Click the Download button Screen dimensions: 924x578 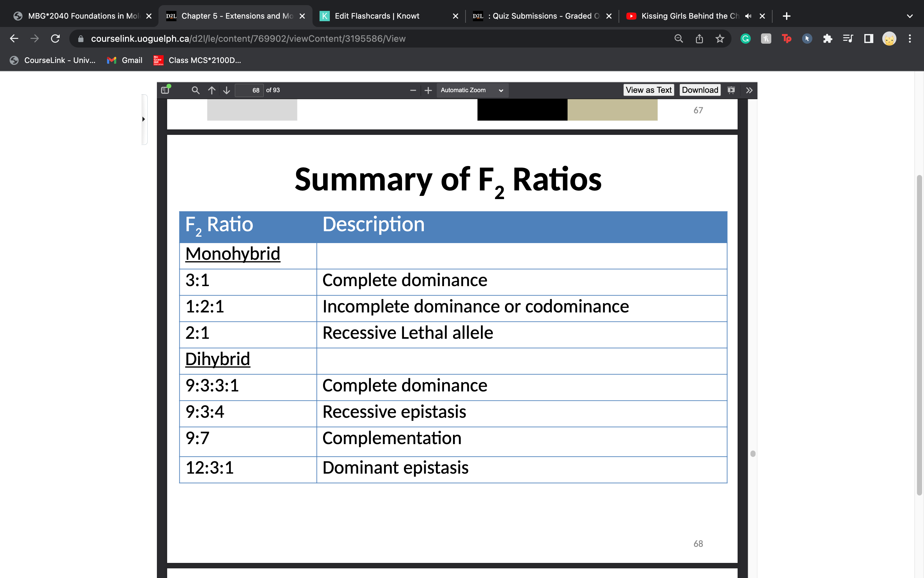point(700,90)
